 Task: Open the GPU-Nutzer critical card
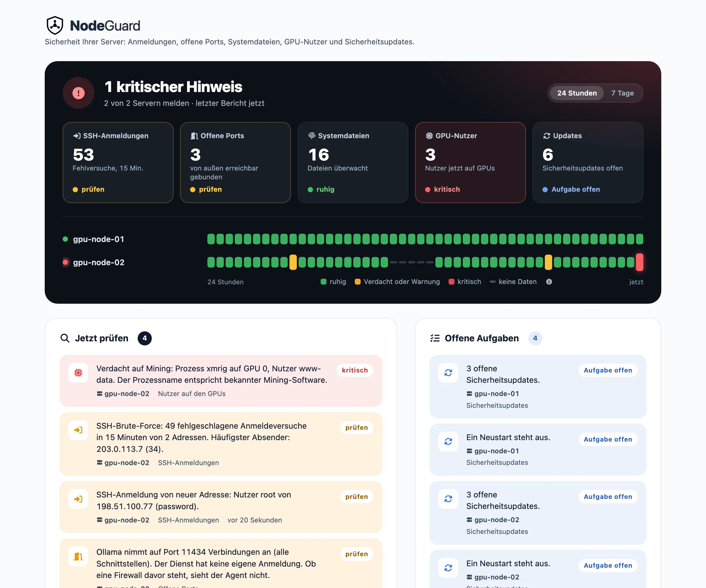pyautogui.click(x=470, y=163)
